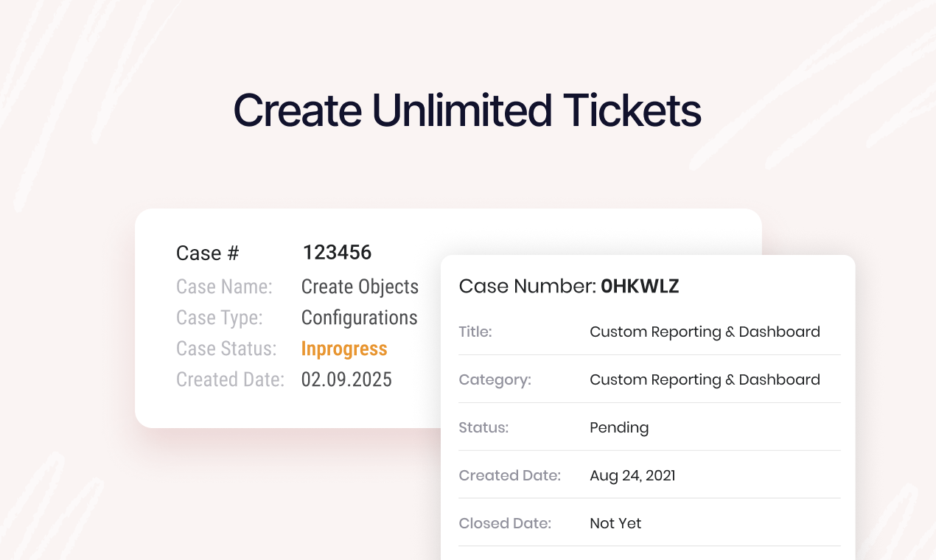Select case number 0HKWLZ
Screen dimensions: 936x560
640,287
